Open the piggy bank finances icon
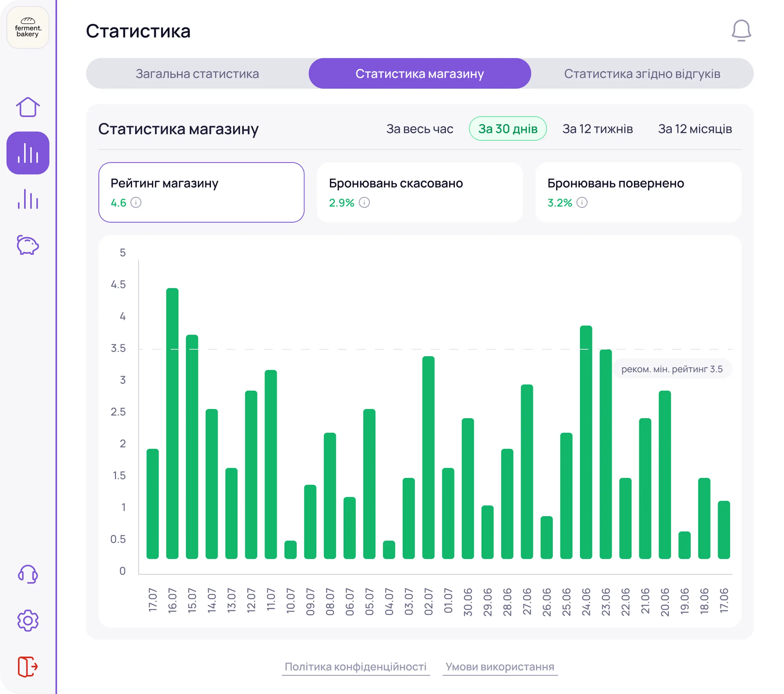784x694 pixels. [x=28, y=245]
